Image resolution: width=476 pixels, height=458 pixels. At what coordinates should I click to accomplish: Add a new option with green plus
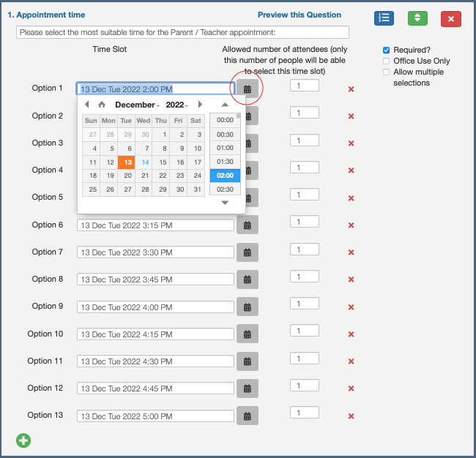coord(23,440)
